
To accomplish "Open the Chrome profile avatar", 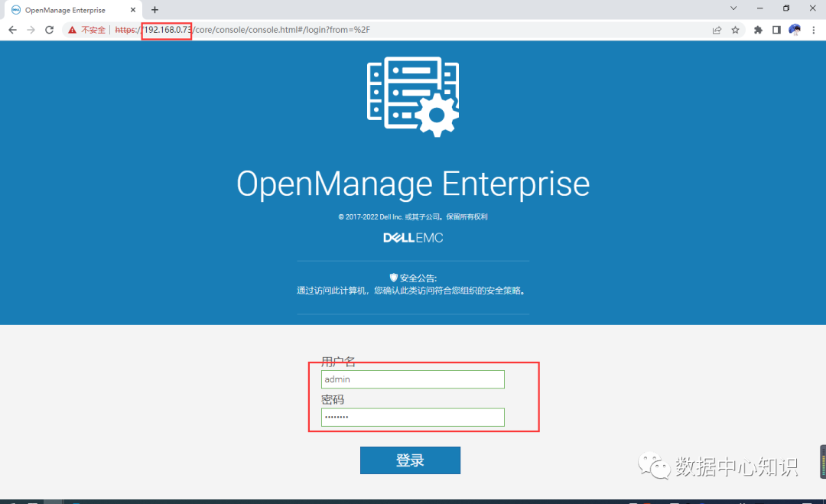I will (x=795, y=30).
